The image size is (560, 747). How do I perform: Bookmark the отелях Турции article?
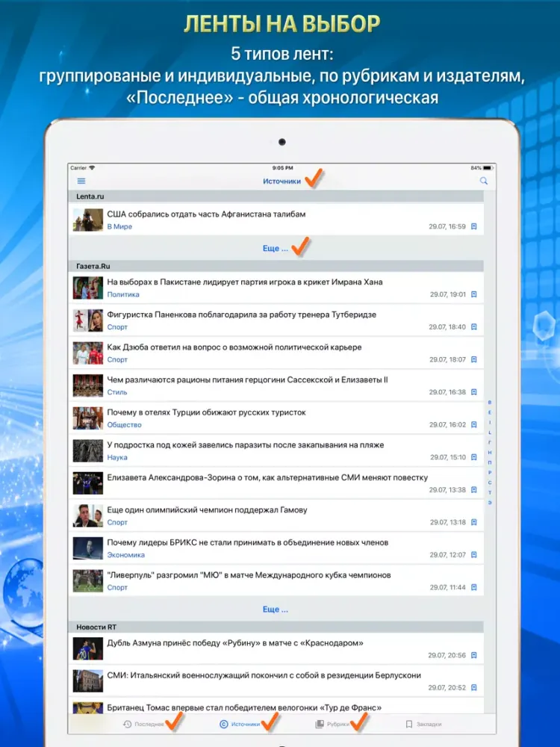[x=474, y=424]
